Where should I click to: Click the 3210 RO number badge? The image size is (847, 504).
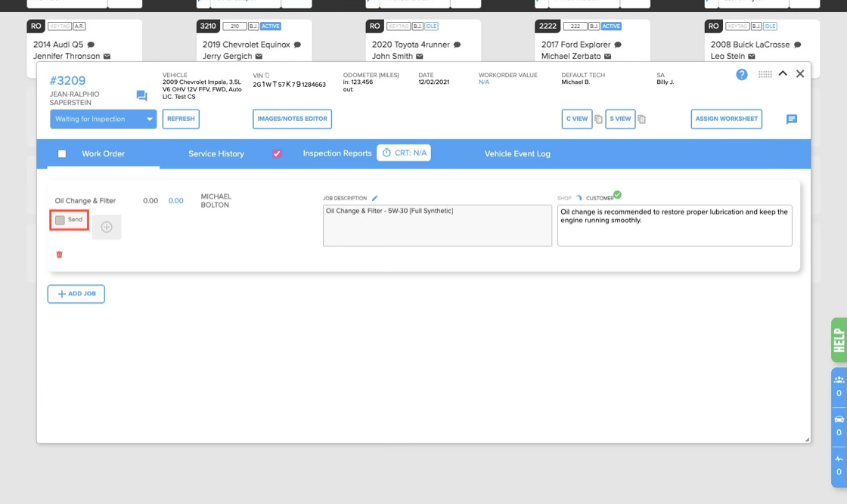pyautogui.click(x=208, y=26)
